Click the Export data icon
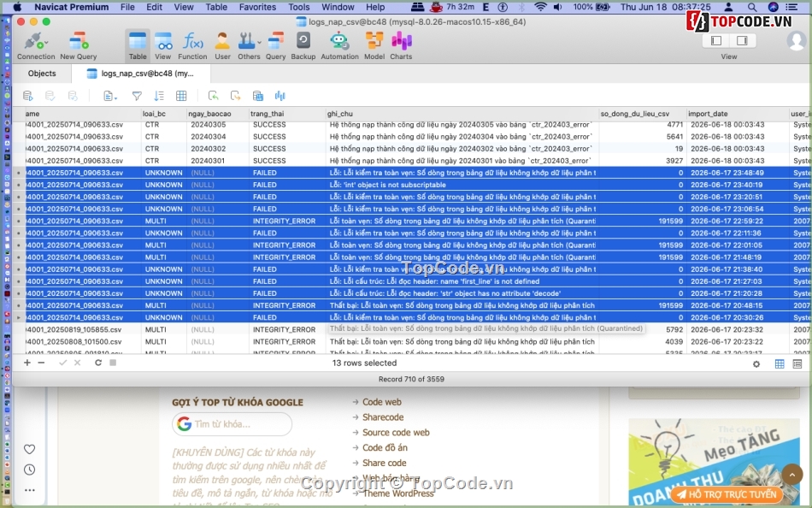The height and width of the screenshot is (508, 812). tap(235, 96)
